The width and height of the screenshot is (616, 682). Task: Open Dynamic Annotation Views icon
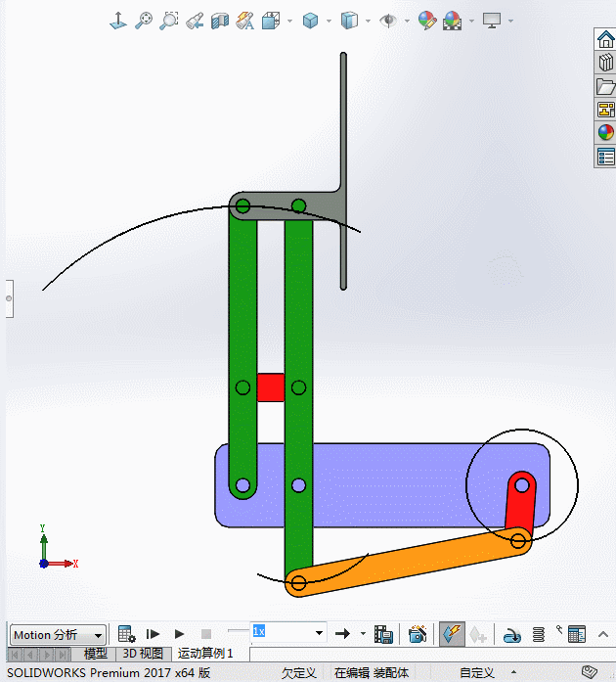[245, 21]
